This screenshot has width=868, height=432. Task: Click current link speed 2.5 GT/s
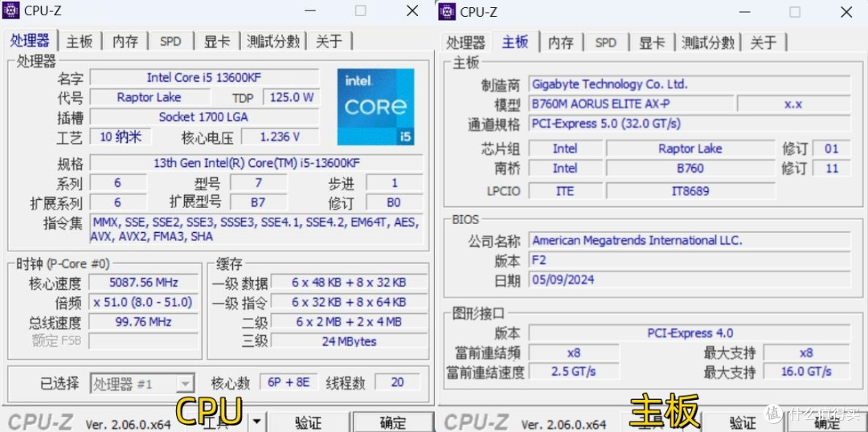[x=574, y=371]
